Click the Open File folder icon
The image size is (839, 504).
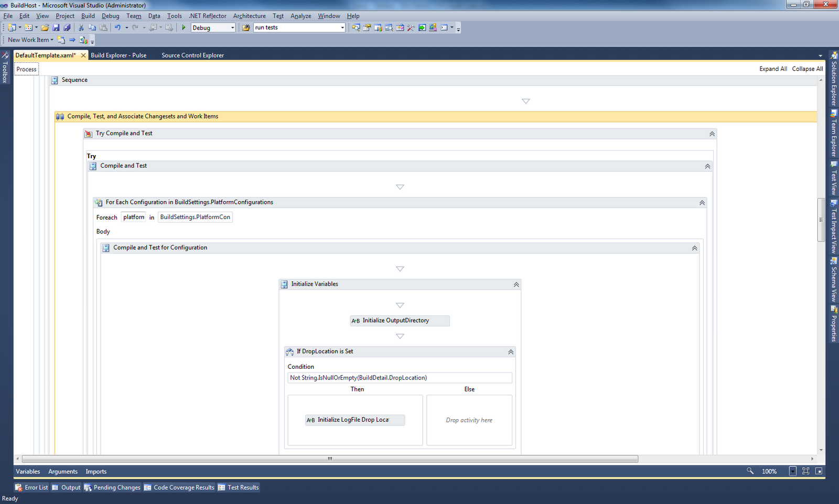tap(45, 28)
